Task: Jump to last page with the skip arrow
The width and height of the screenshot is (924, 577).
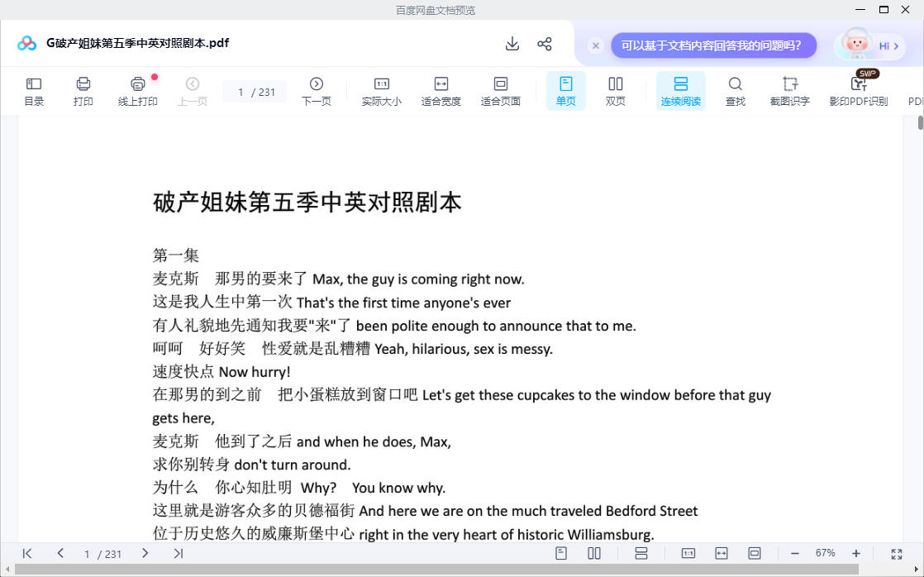Action: tap(178, 553)
